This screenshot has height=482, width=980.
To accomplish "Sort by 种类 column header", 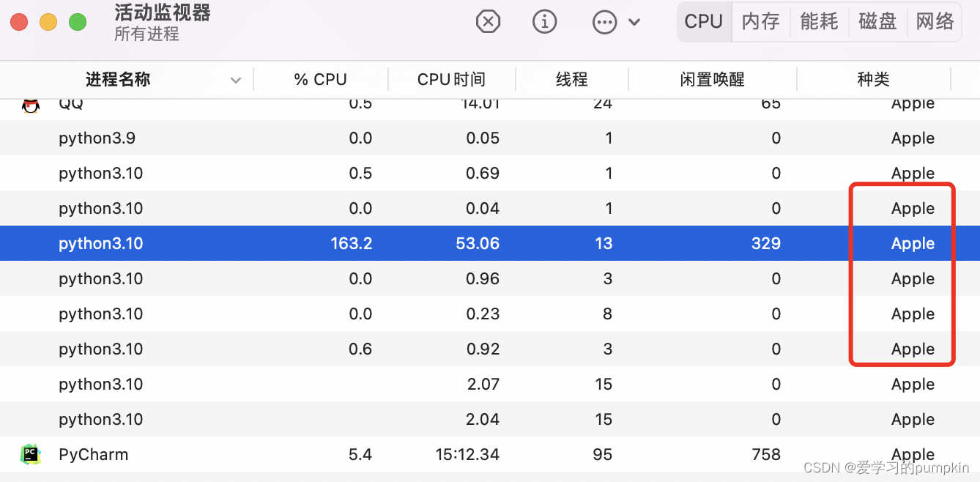I will 874,79.
